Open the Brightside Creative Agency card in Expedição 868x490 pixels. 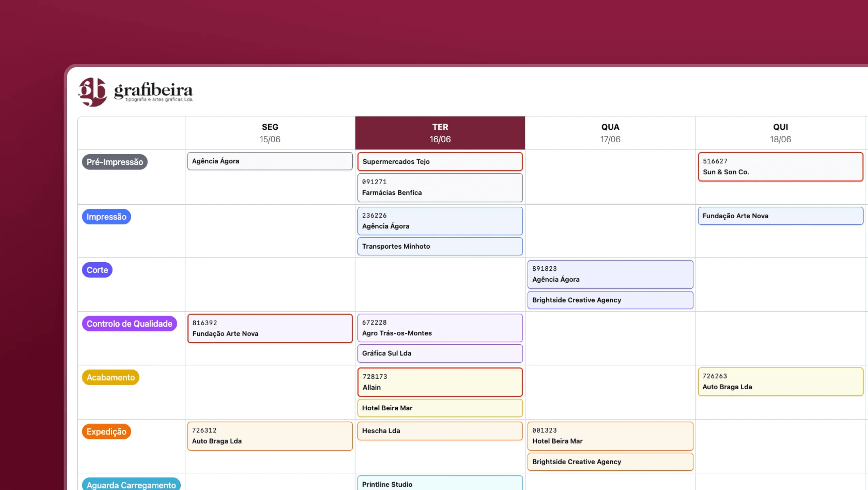610,462
